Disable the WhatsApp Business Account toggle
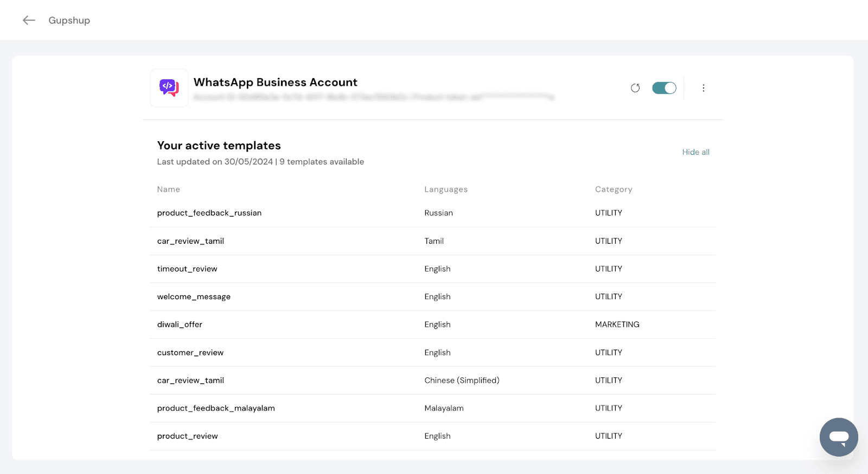The width and height of the screenshot is (868, 474). [664, 88]
